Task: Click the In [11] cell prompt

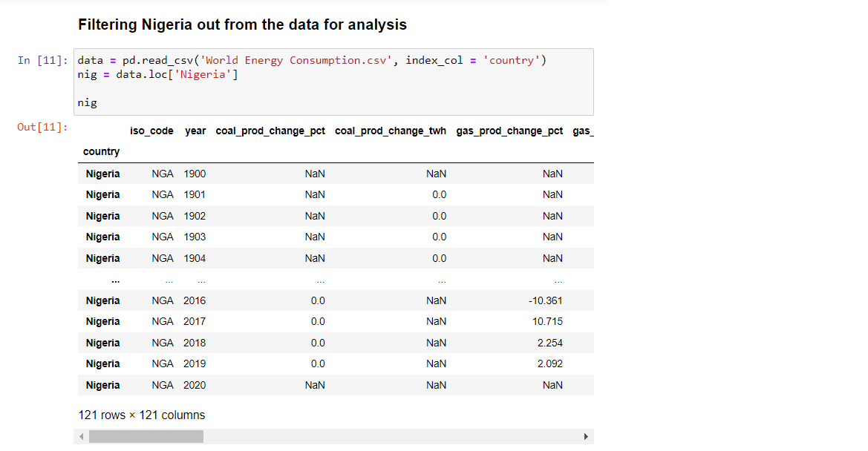Action: coord(42,60)
